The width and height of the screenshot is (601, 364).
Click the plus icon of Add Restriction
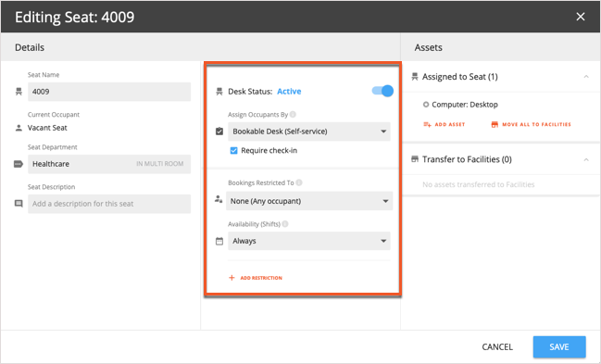232,278
